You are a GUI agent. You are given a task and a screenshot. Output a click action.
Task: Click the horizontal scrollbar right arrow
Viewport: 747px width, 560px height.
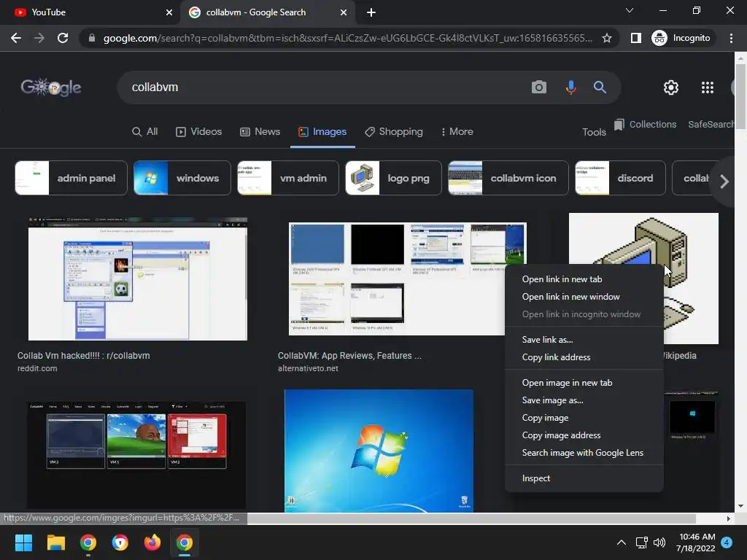point(729,518)
